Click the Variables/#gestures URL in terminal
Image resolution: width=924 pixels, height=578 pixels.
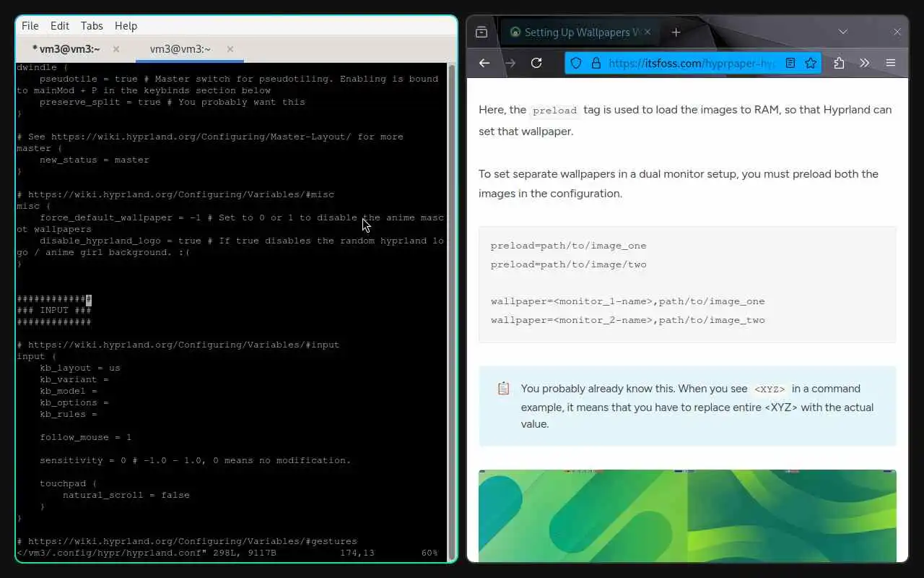(193, 541)
